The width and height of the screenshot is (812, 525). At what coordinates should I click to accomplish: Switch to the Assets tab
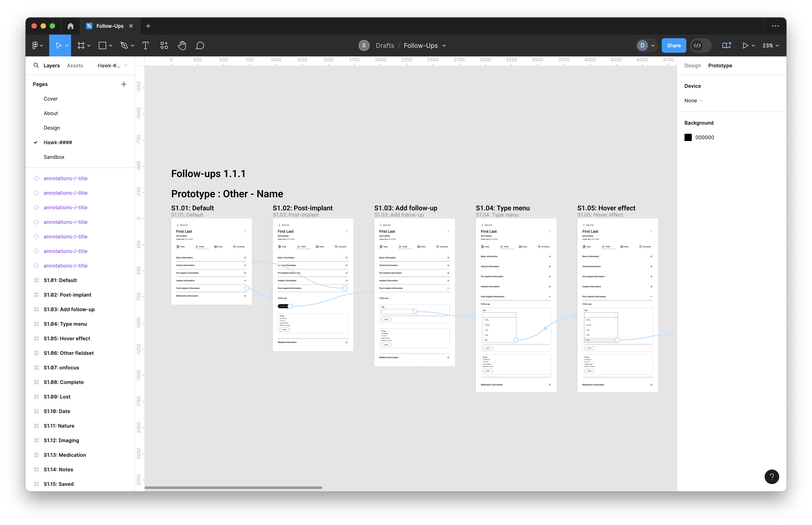coord(75,66)
